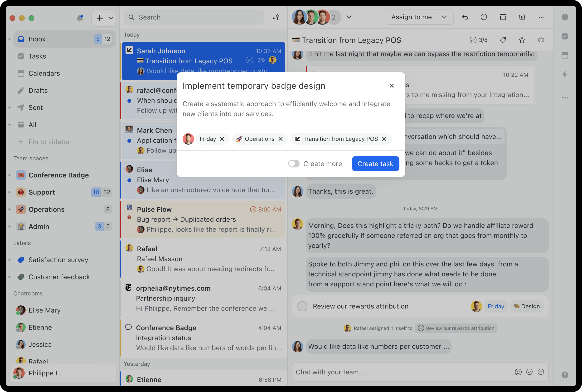Toggle the eye watch icon
The image size is (582, 392).
(x=541, y=40)
